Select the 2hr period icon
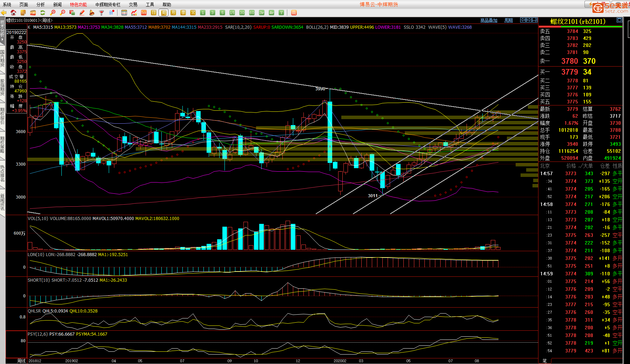This screenshot has height=364, width=630. click(x=262, y=13)
